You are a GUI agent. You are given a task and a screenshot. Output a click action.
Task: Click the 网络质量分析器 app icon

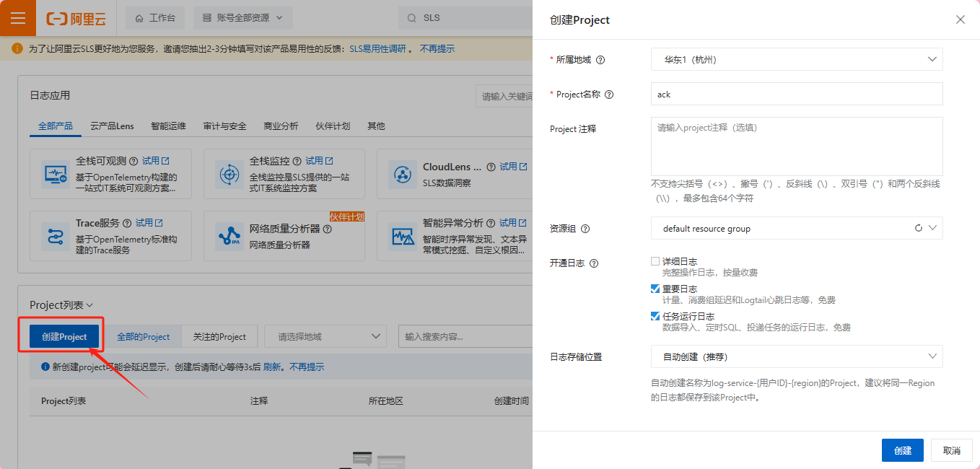click(229, 236)
